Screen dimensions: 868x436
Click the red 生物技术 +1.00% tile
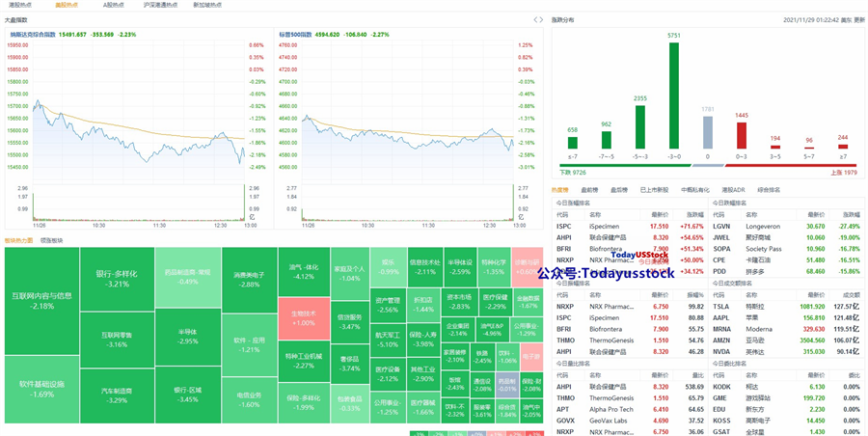coord(304,318)
